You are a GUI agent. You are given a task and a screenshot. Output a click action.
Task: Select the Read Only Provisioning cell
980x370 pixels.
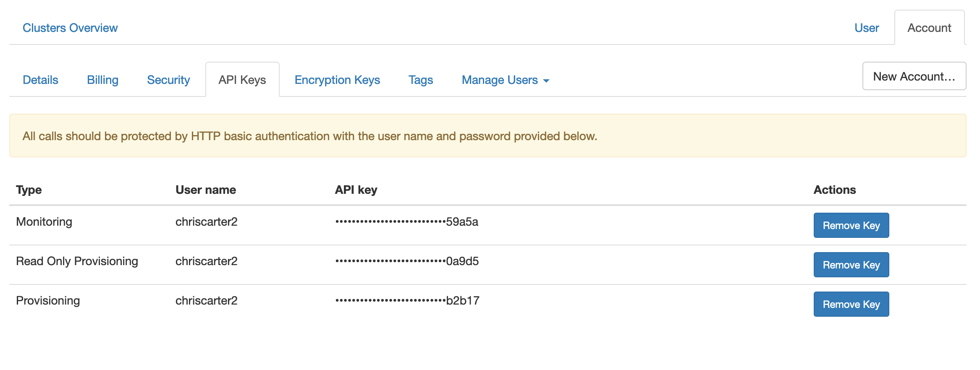(77, 261)
